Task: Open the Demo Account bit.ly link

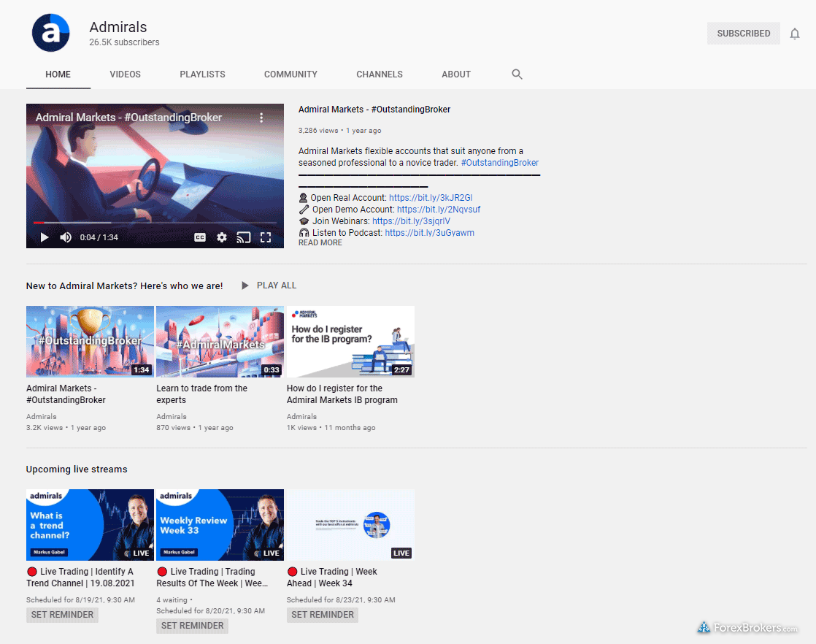Action: (438, 210)
